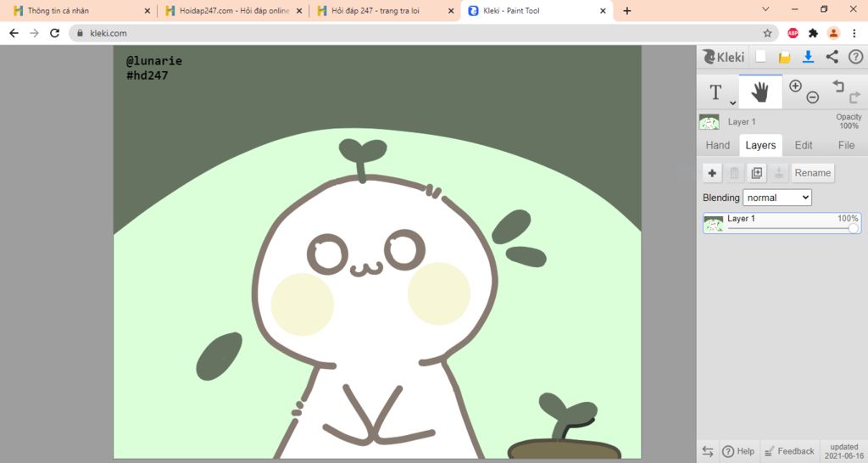
Task: Select the Text tool
Action: tap(715, 92)
